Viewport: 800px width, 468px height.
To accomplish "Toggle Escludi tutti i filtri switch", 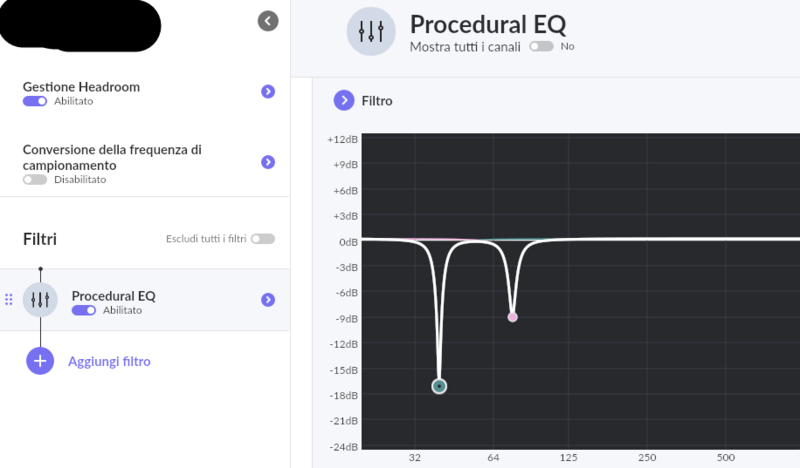I will pyautogui.click(x=263, y=239).
